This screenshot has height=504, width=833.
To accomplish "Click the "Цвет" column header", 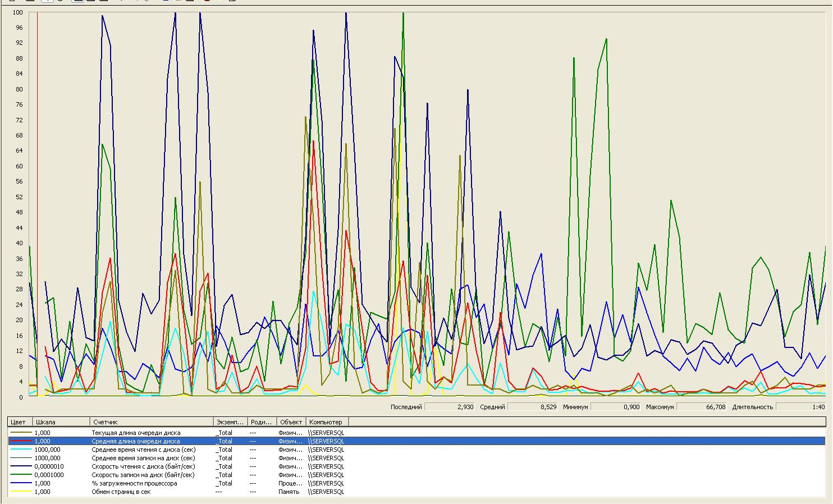I will [19, 421].
